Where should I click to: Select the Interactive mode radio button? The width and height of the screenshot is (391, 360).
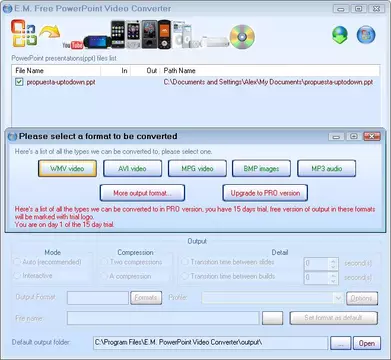[17, 276]
